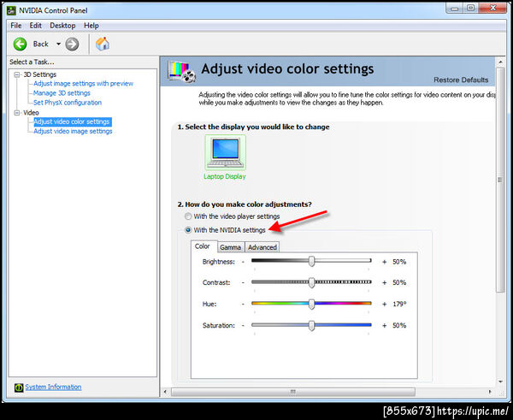Click the horizontal scrollbar left arrow
513x420 pixels.
pyautogui.click(x=165, y=392)
